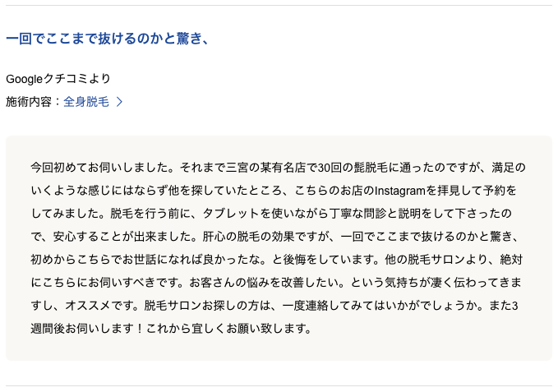This screenshot has height=392, width=558.
Task: Click the phrase 肝心の脱毛の効果ですが
Action: pyautogui.click(x=265, y=237)
